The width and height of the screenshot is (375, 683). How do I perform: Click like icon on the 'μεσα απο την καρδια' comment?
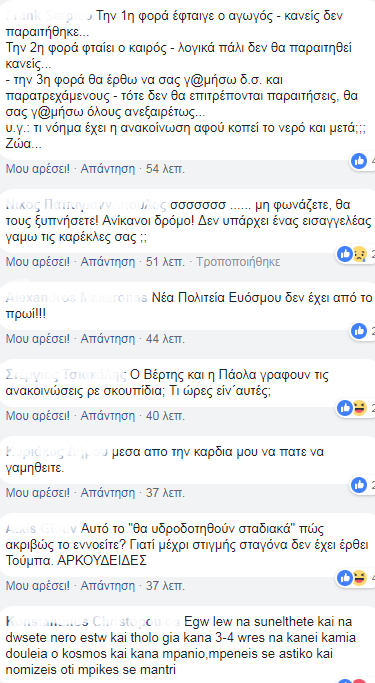[359, 485]
